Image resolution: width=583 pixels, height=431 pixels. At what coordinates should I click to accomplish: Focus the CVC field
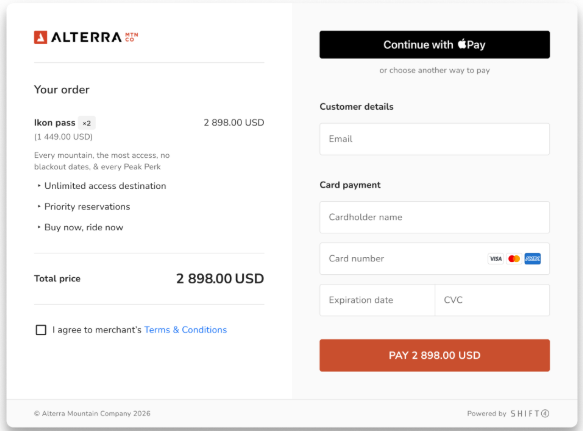point(492,300)
